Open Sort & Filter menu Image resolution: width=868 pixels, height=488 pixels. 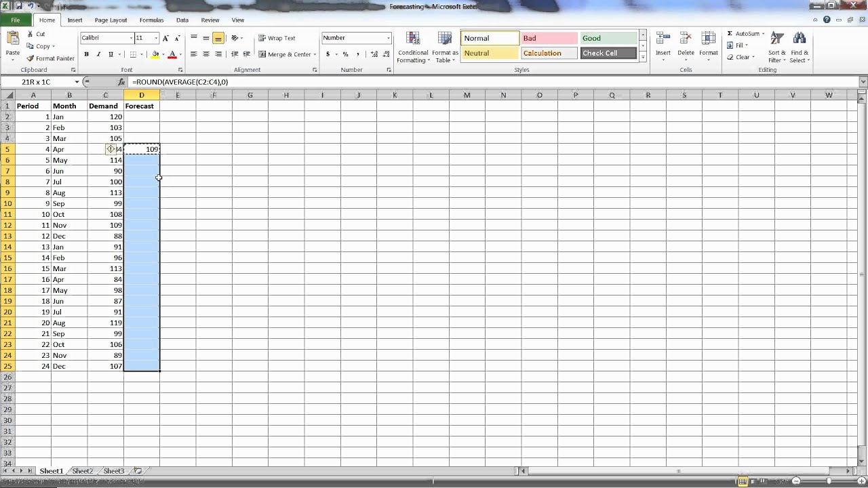(778, 47)
